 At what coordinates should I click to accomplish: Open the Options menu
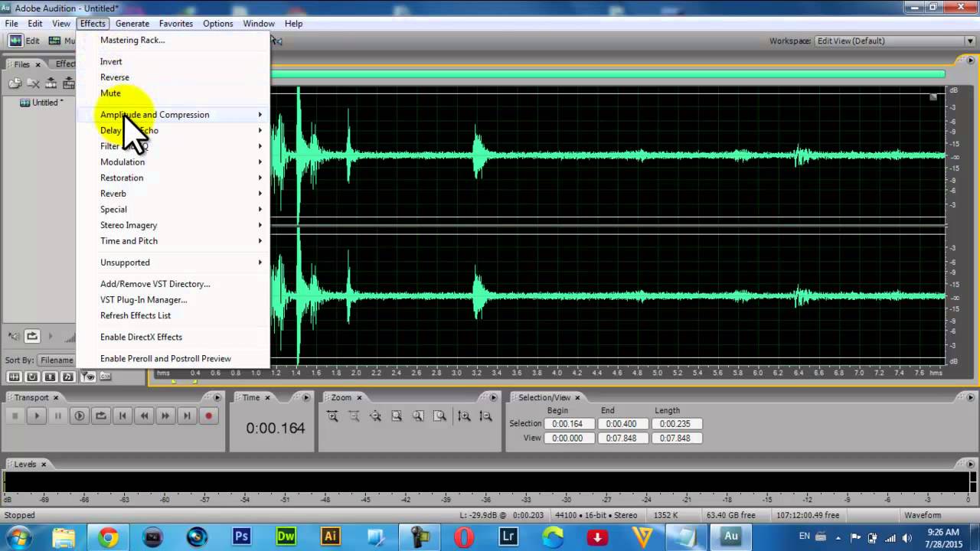(x=217, y=24)
